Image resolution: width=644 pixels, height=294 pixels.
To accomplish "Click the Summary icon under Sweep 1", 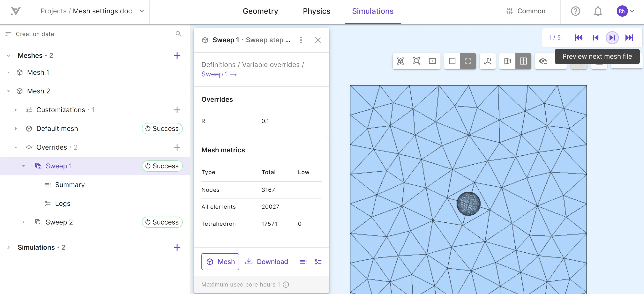I will coord(47,185).
